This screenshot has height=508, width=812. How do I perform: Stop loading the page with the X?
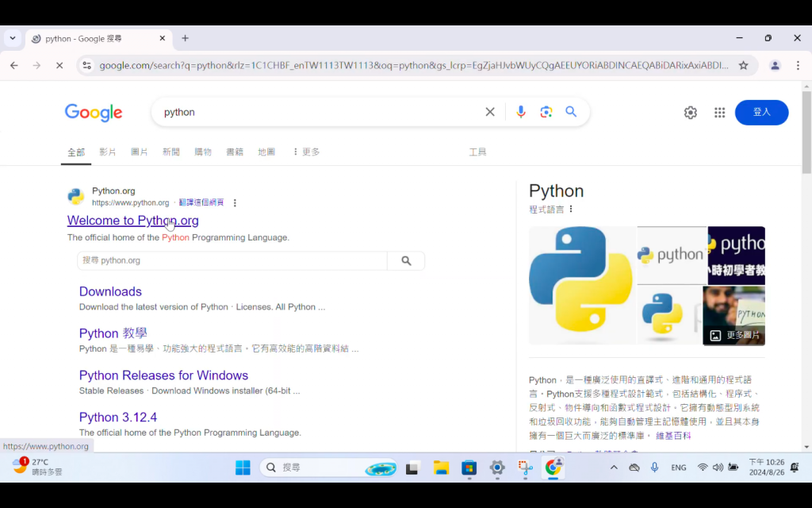(x=59, y=65)
